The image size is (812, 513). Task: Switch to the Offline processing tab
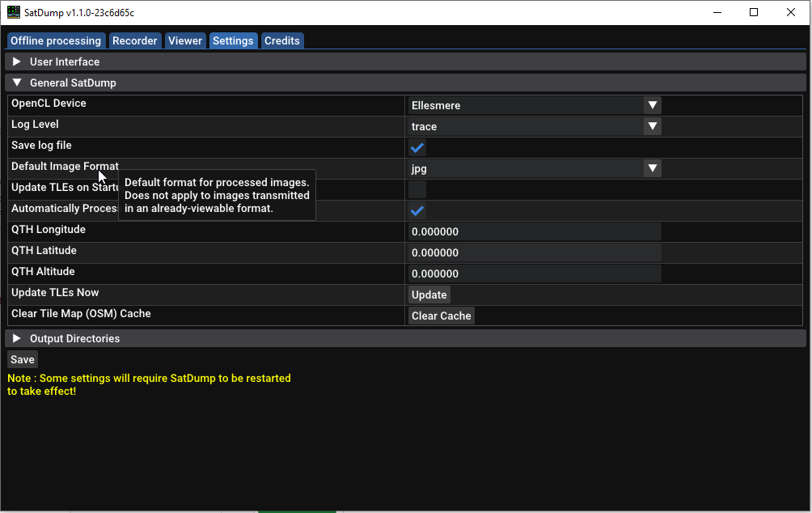tap(55, 40)
